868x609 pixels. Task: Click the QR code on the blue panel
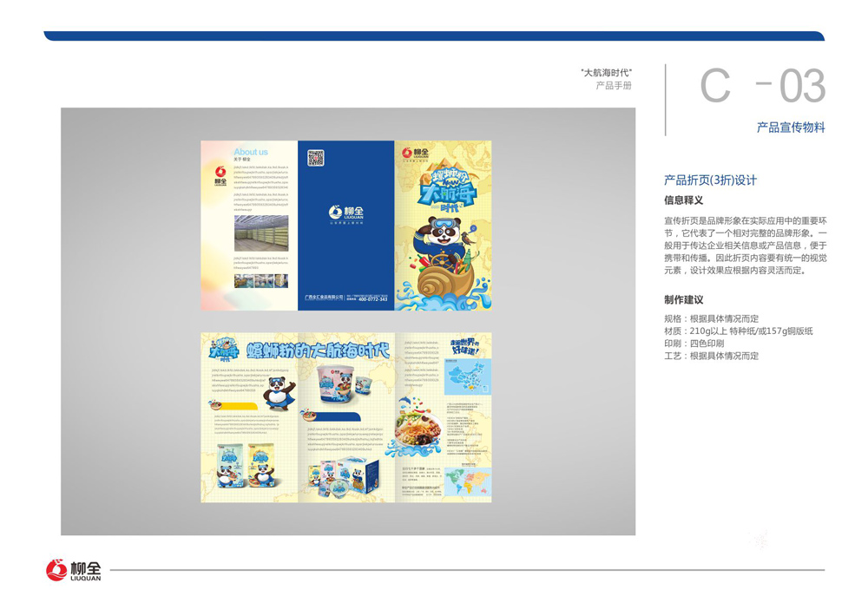[x=316, y=158]
